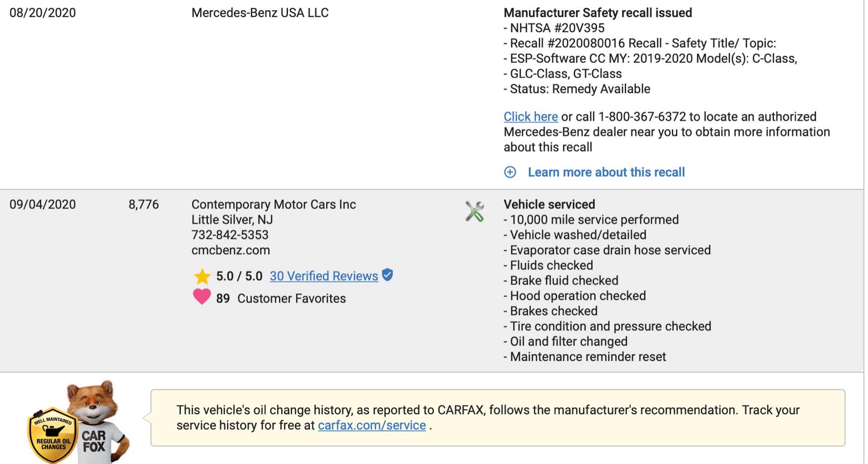This screenshot has width=868, height=464.
Task: Expand recall details with plus circle icon
Action: pos(510,172)
